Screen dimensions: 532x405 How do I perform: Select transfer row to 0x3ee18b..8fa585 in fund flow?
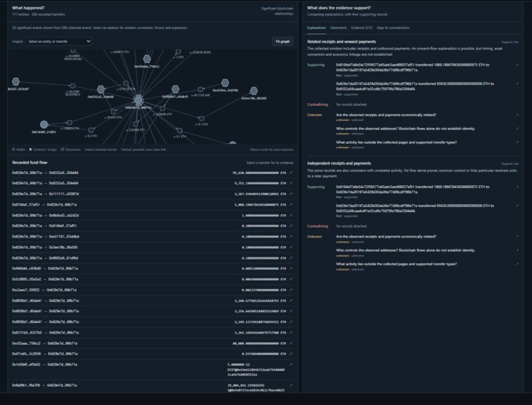pos(153,247)
